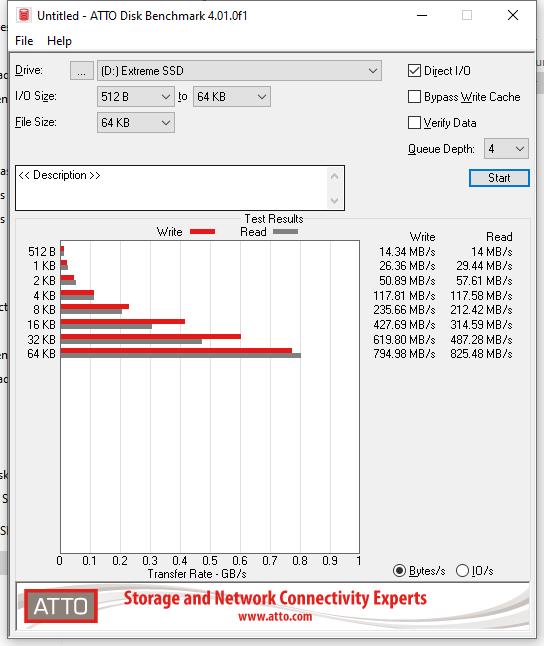Click the Start button
This screenshot has width=544, height=646.
[499, 178]
